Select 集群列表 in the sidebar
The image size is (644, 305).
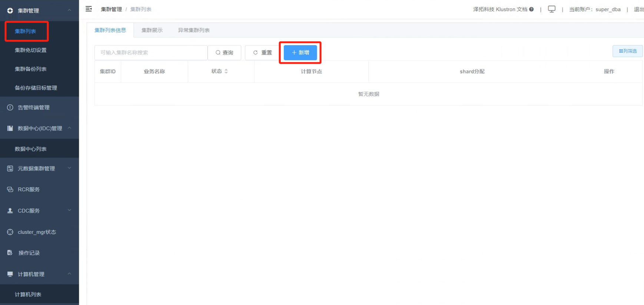tap(26, 31)
